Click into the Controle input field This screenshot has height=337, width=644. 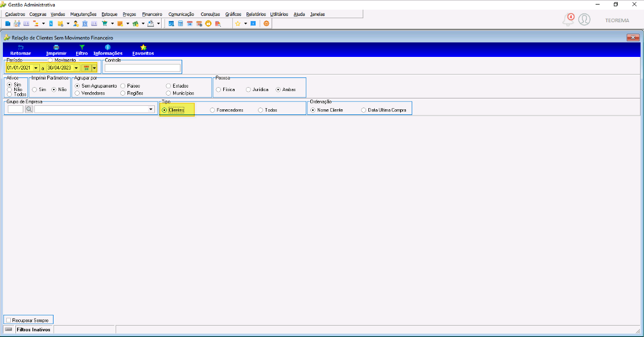coord(142,68)
